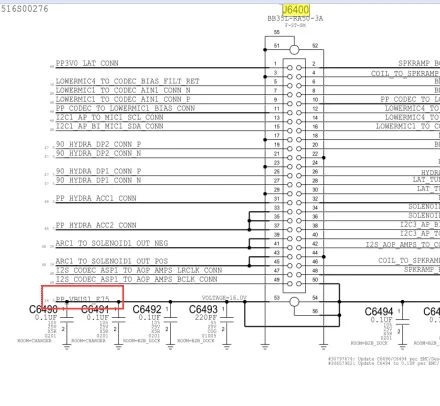Select connector pin number 1

[275, 64]
